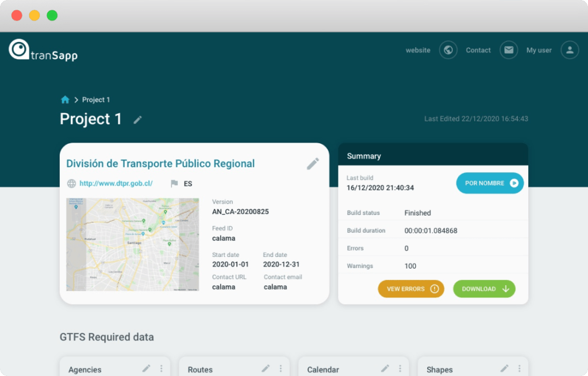Click the DOWNLOAD button in Summary
This screenshot has height=376, width=588.
pyautogui.click(x=484, y=289)
